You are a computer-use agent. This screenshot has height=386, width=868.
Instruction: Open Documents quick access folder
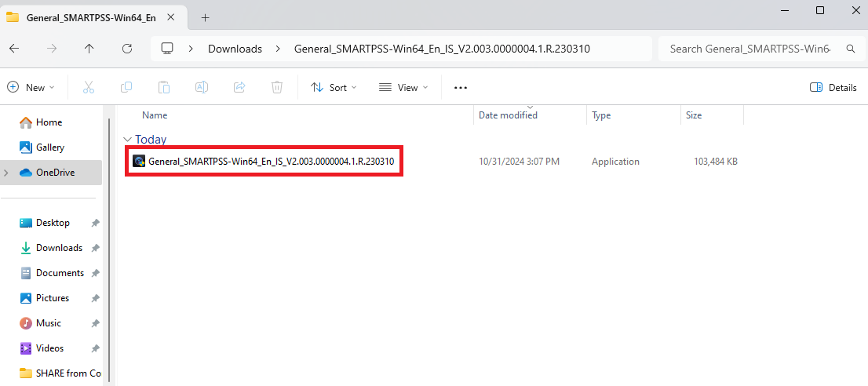(x=60, y=273)
